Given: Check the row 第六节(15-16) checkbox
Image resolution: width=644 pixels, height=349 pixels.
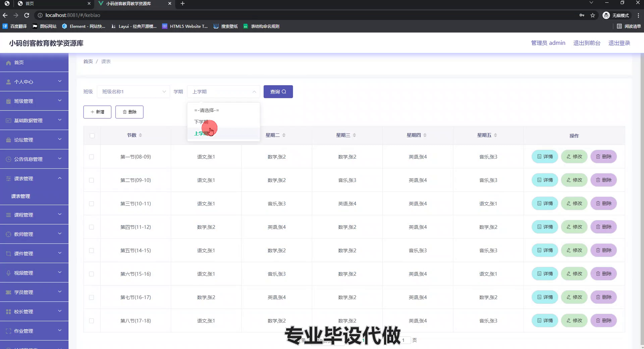Looking at the screenshot, I should click(92, 274).
